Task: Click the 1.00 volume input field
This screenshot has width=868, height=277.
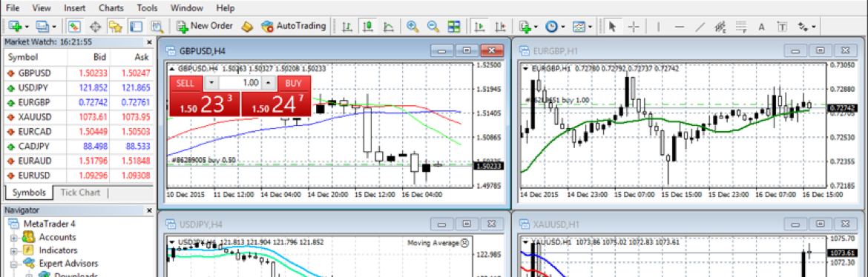Action: pyautogui.click(x=240, y=83)
